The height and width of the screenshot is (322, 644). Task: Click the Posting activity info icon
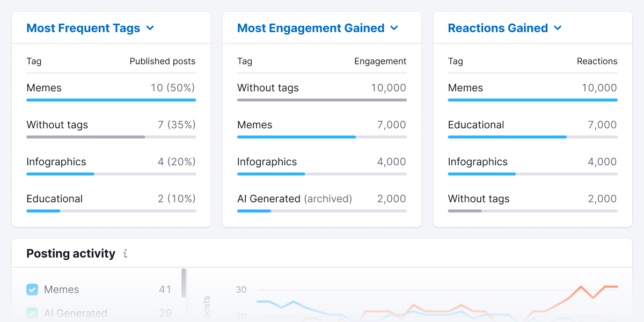(125, 254)
